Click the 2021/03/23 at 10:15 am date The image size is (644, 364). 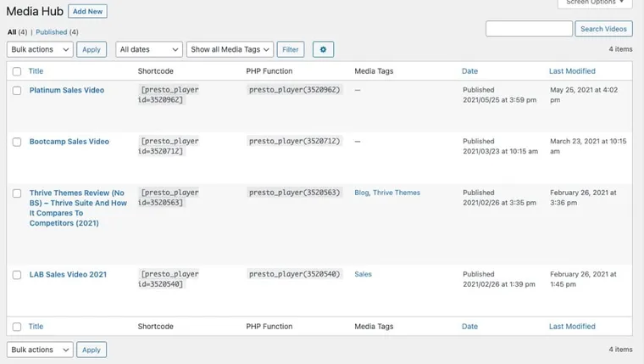(500, 151)
